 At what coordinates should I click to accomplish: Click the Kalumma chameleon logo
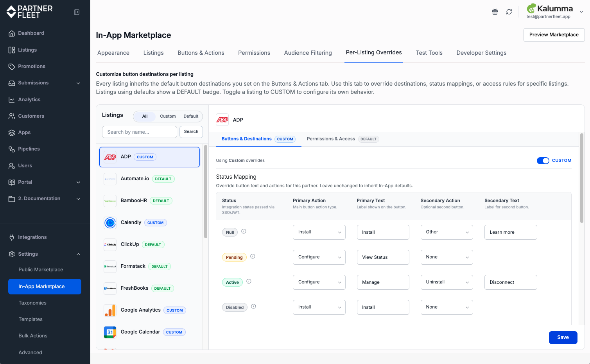pyautogui.click(x=531, y=9)
